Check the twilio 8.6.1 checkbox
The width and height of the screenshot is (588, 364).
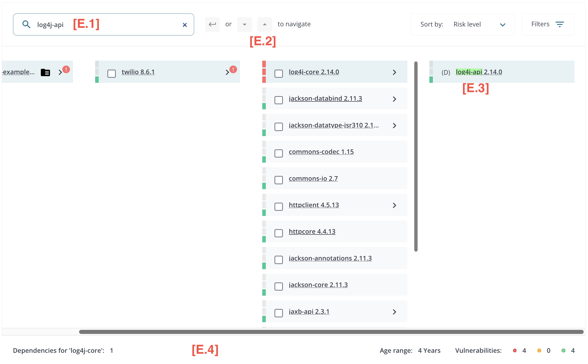point(111,73)
